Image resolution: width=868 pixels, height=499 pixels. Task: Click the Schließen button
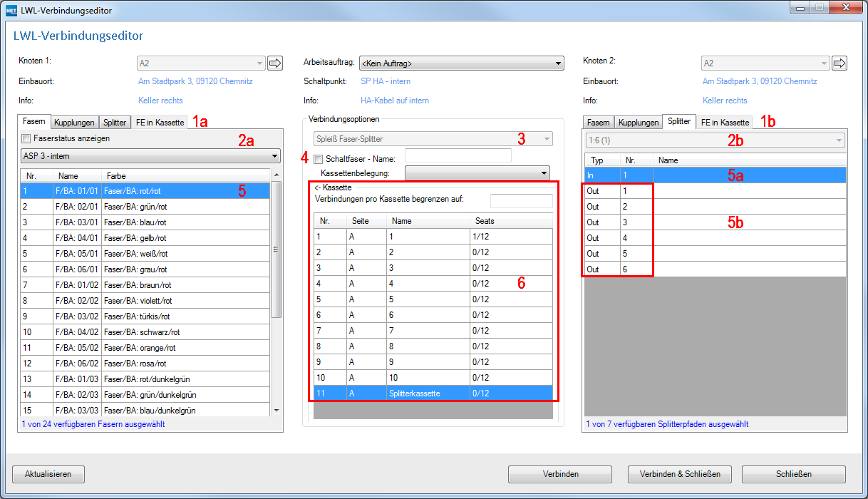pyautogui.click(x=794, y=474)
